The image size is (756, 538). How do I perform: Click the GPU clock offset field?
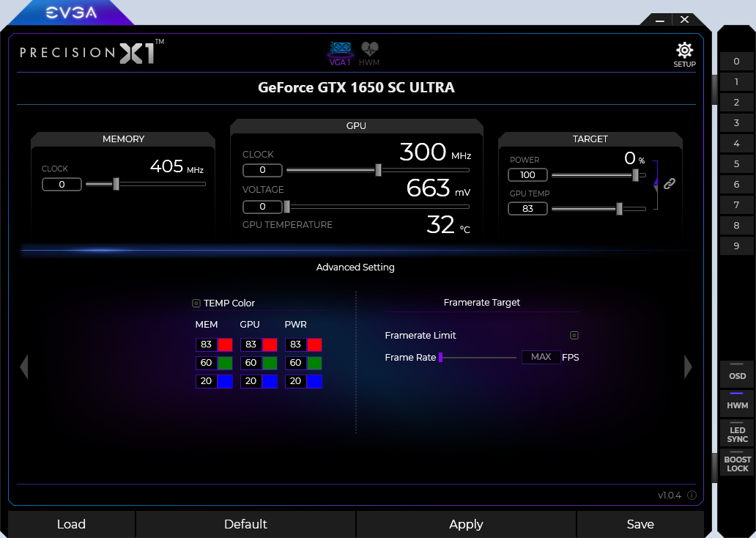coord(262,170)
